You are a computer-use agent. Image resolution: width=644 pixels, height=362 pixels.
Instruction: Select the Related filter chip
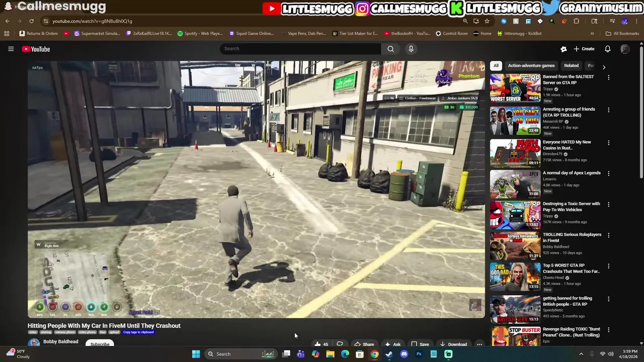[571, 65]
